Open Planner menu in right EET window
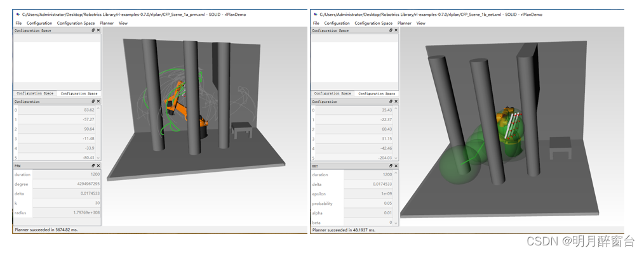 point(405,23)
